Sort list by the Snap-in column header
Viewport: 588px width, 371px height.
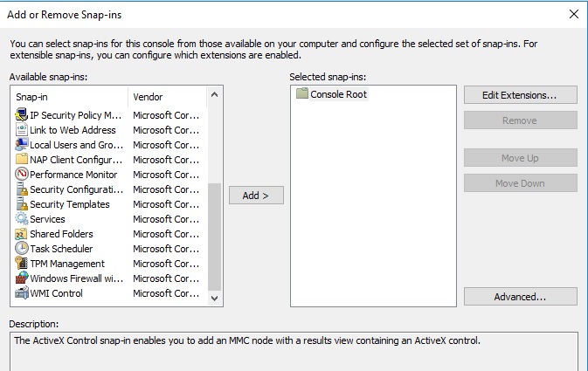click(x=70, y=97)
